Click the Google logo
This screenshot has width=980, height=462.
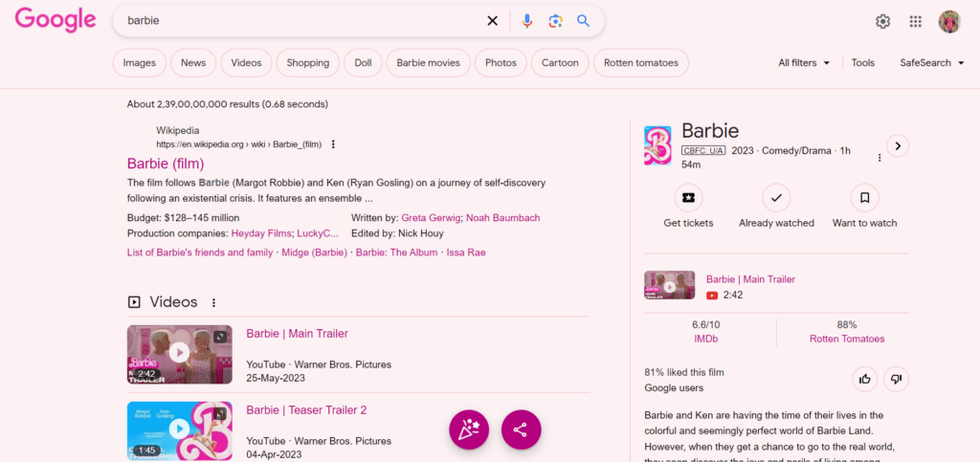[x=56, y=20]
